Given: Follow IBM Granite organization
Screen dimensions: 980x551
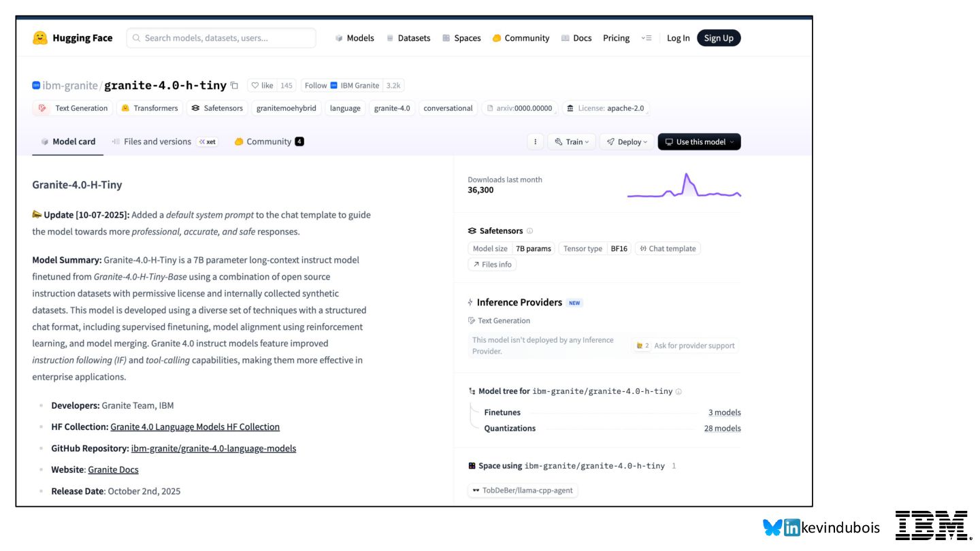Looking at the screenshot, I should (x=342, y=86).
